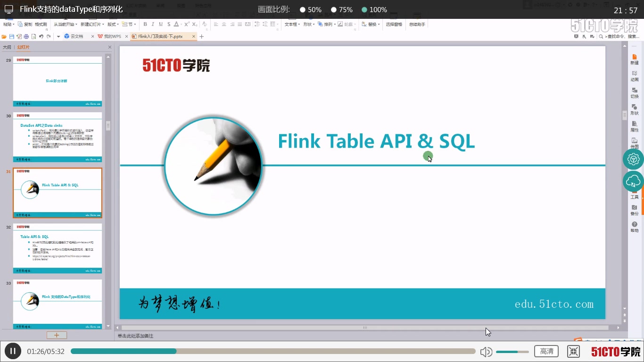
Task: Select slide 30 DataSet API thumbnail
Action: coord(58,137)
